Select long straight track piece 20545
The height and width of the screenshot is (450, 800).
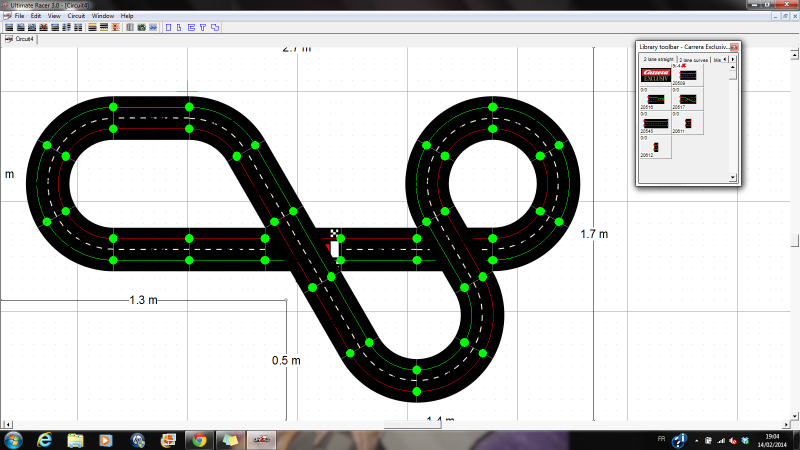pos(654,122)
